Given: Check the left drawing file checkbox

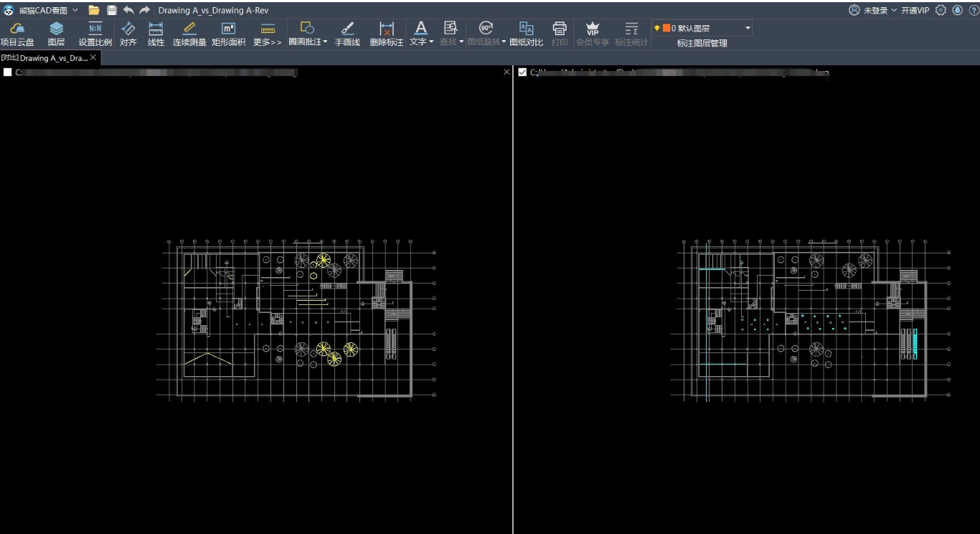Looking at the screenshot, I should (x=8, y=72).
